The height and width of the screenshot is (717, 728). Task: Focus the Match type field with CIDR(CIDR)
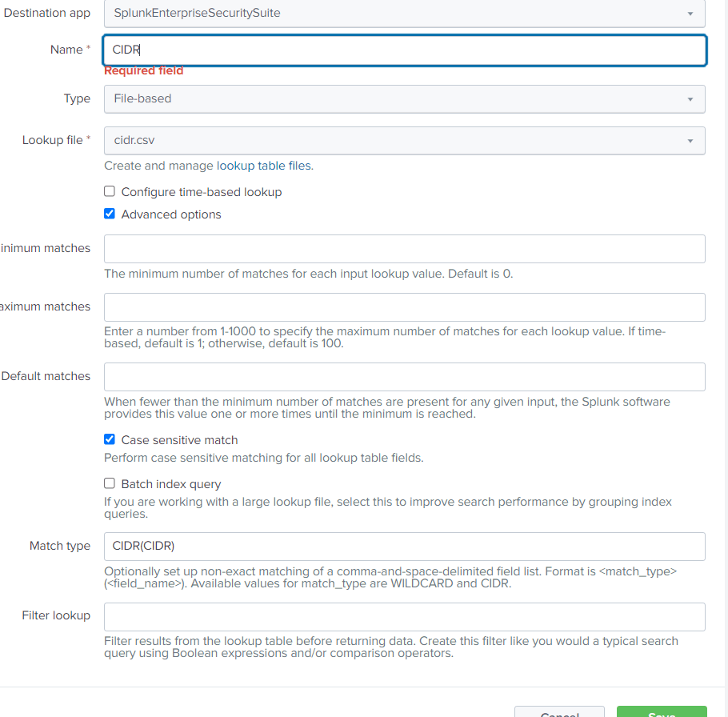click(404, 547)
